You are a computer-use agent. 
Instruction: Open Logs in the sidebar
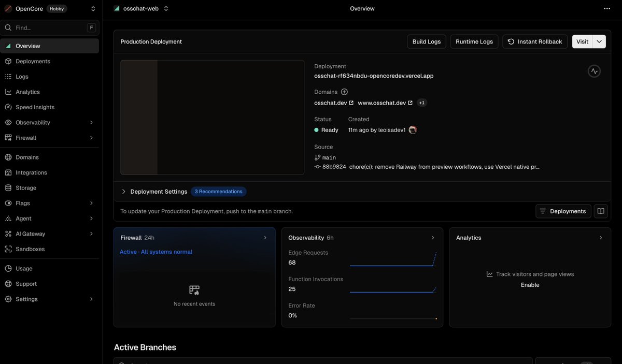click(x=50, y=77)
